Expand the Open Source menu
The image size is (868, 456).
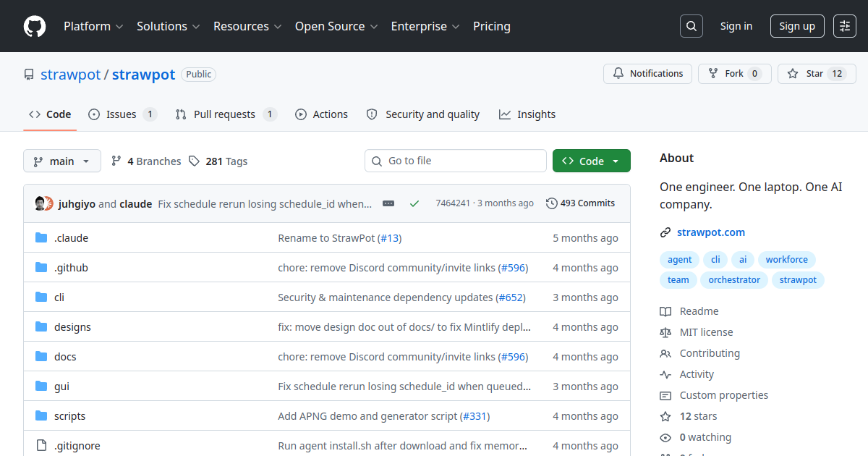coord(336,26)
